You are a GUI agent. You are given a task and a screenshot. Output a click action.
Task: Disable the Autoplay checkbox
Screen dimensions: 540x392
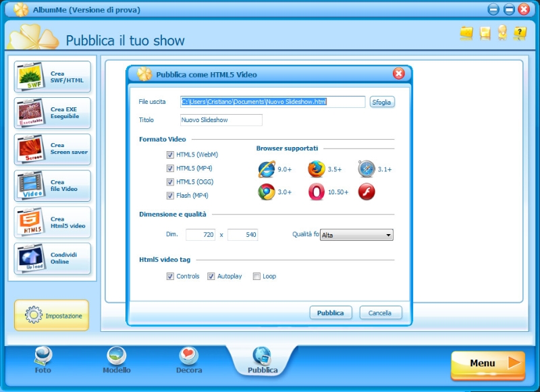[211, 276]
